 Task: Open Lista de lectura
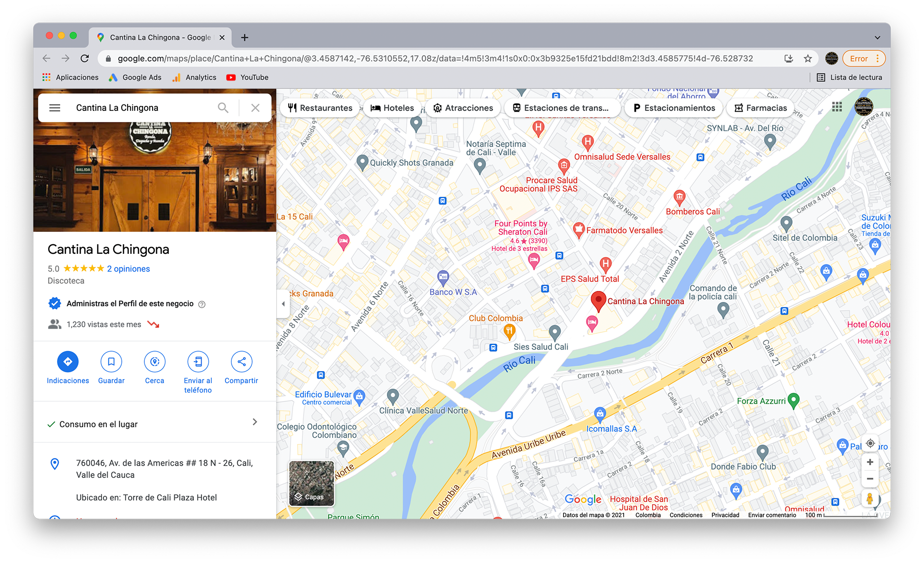[849, 78]
